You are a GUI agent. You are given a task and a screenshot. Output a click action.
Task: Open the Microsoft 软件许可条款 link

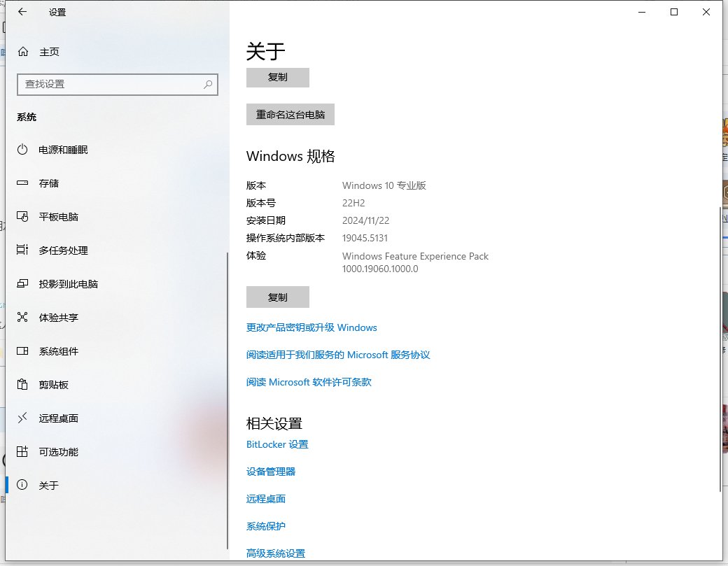309,382
